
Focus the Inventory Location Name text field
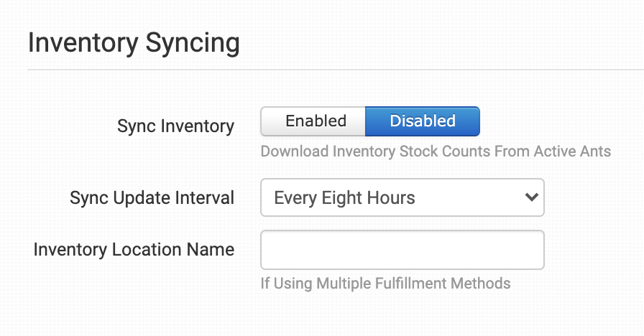click(402, 250)
